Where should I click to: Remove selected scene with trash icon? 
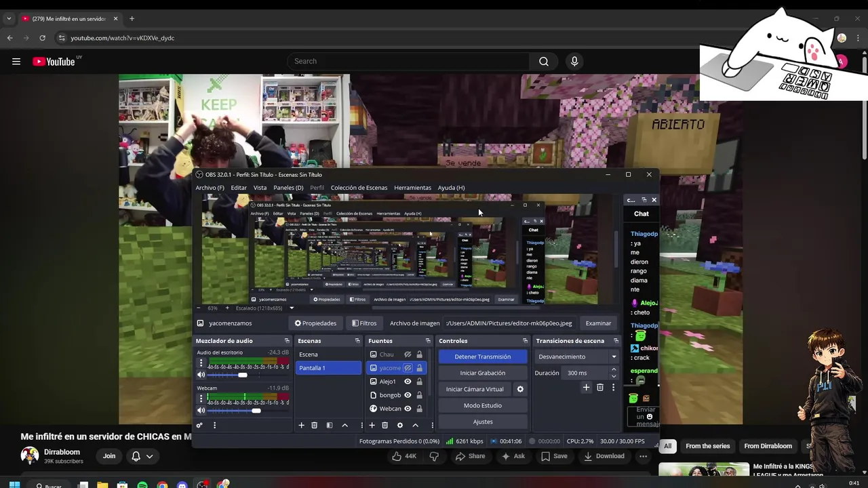tap(314, 425)
